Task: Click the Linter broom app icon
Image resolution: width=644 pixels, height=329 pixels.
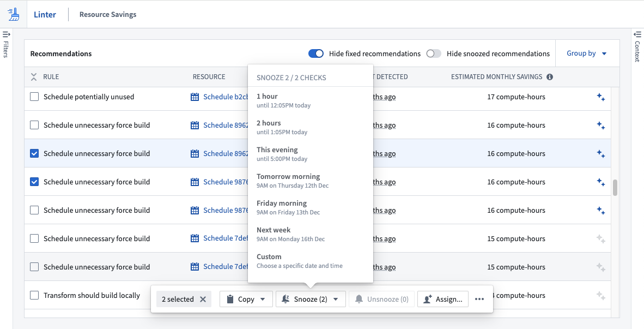Action: coord(14,14)
